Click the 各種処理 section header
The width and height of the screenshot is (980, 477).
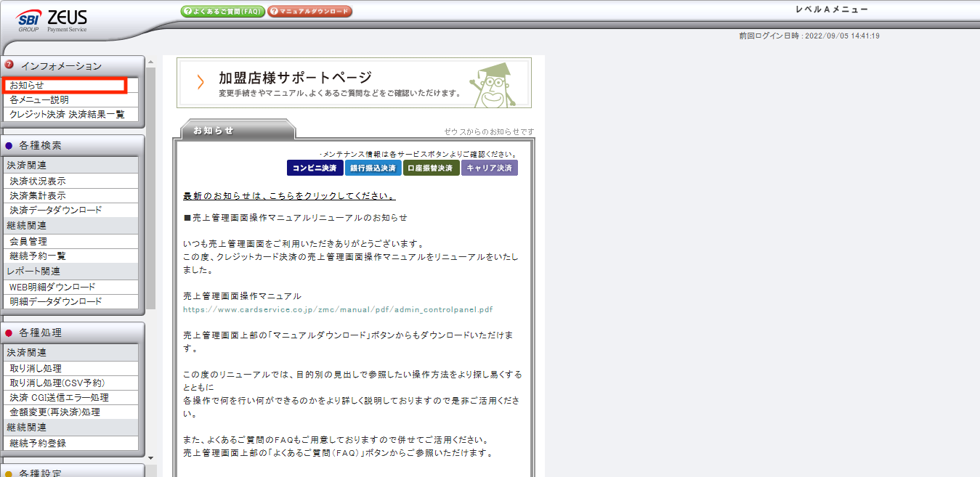[x=73, y=333]
